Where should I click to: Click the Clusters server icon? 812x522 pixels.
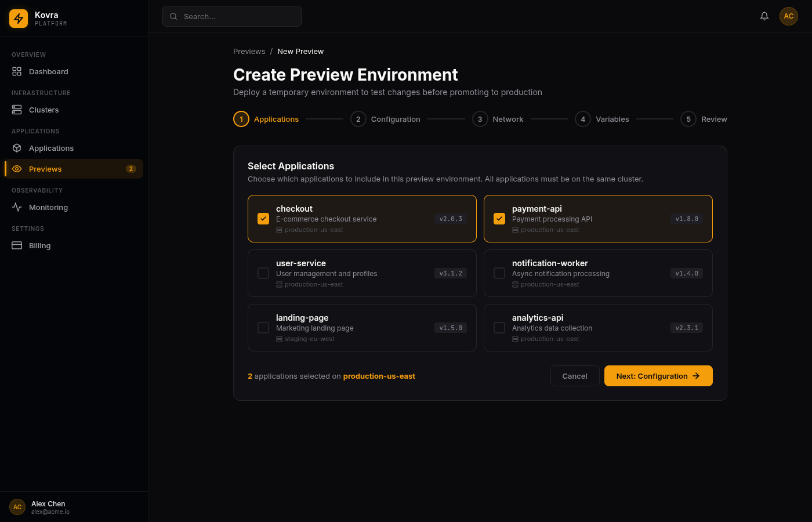[x=17, y=110]
